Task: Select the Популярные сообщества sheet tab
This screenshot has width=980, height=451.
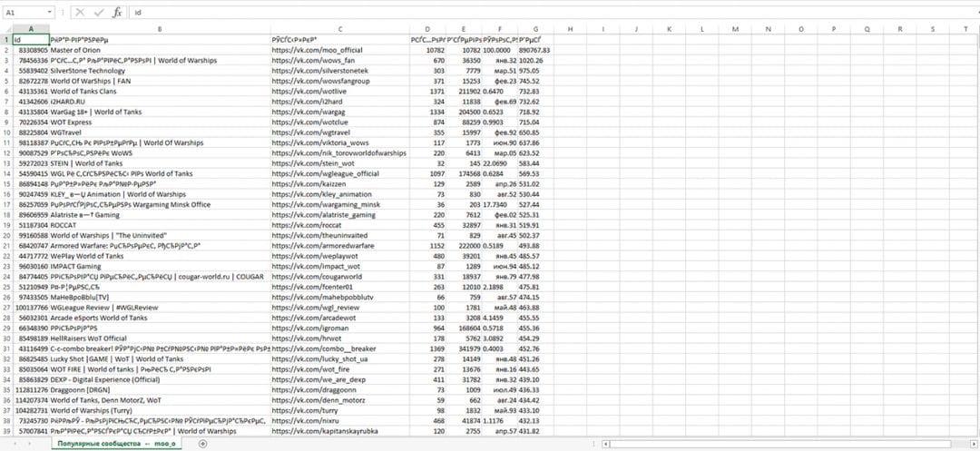Action: point(116,444)
